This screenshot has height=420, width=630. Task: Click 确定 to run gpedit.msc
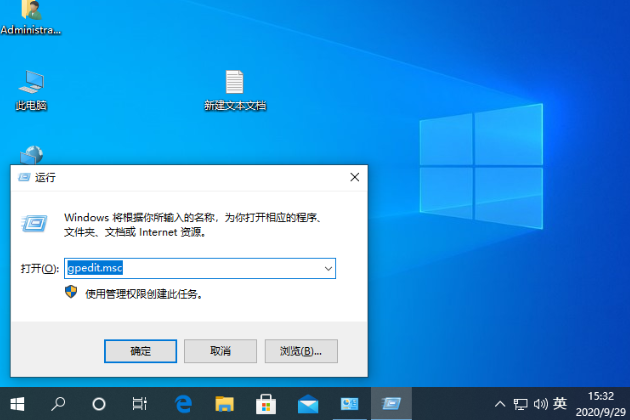pyautogui.click(x=140, y=351)
